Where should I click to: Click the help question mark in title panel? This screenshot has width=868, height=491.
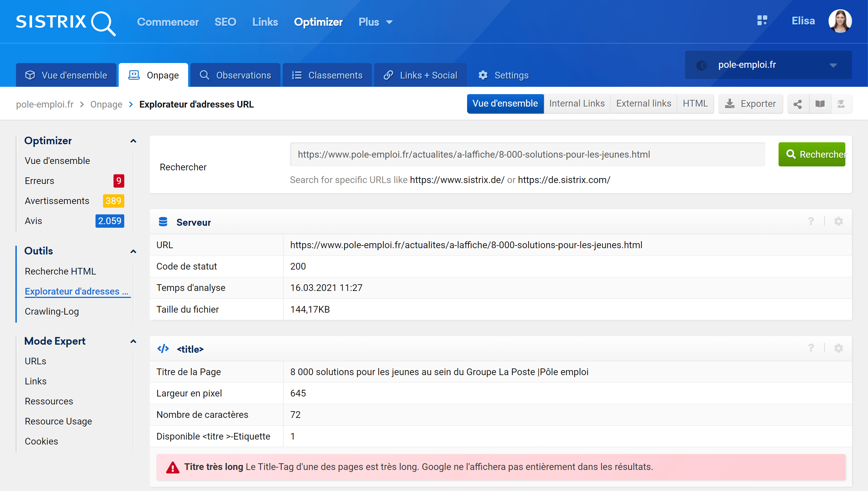tap(811, 348)
